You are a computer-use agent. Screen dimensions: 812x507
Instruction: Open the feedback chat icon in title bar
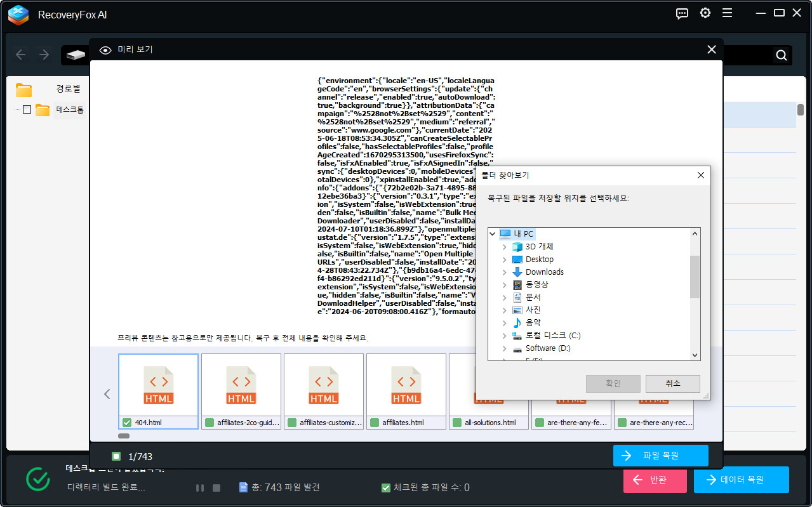pos(682,13)
